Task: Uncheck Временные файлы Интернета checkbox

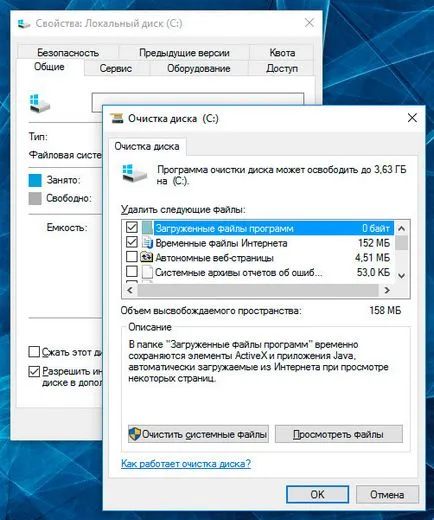Action: (x=132, y=242)
